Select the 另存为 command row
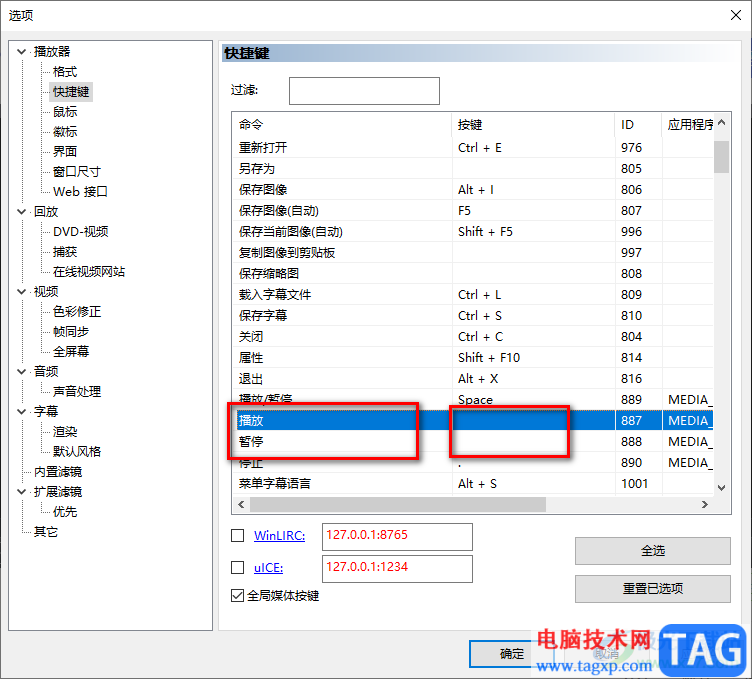 [x=472, y=169]
